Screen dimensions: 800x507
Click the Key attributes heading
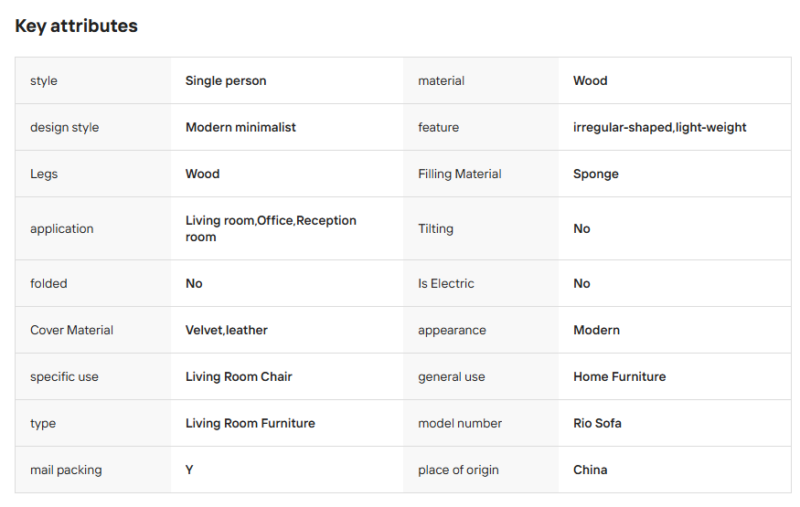click(76, 26)
